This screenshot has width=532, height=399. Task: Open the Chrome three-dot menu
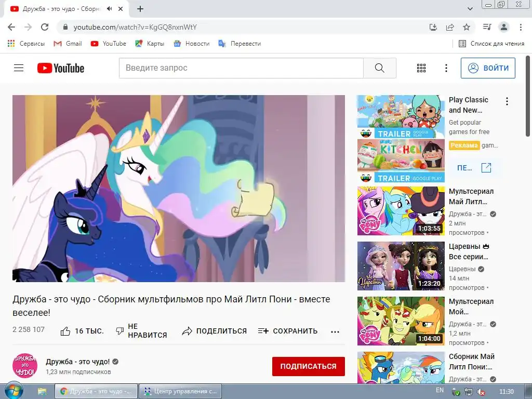(x=521, y=27)
